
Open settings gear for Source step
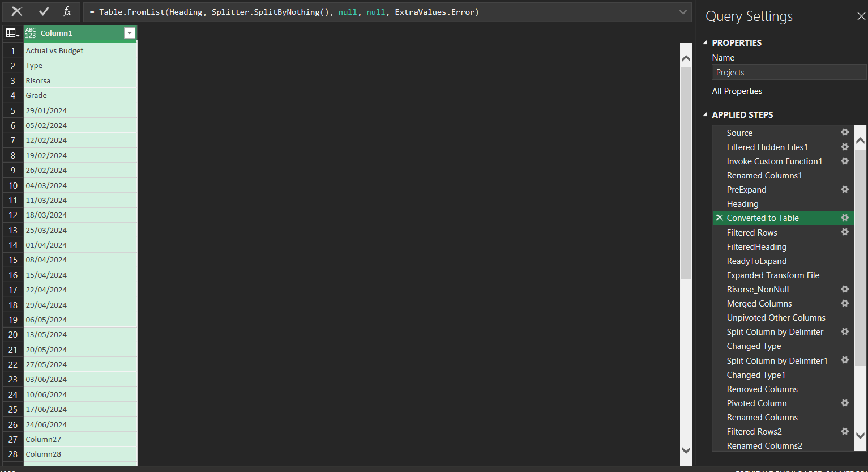(845, 132)
